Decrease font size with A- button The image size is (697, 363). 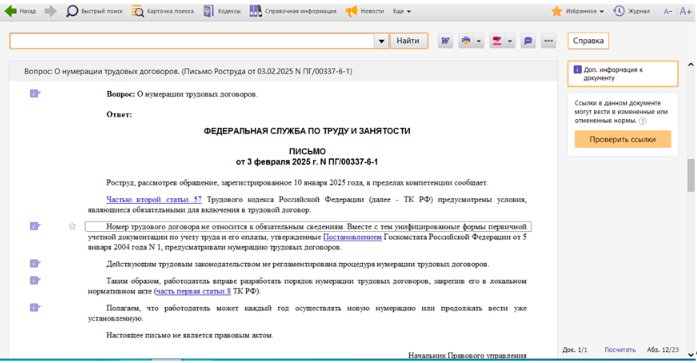click(668, 12)
